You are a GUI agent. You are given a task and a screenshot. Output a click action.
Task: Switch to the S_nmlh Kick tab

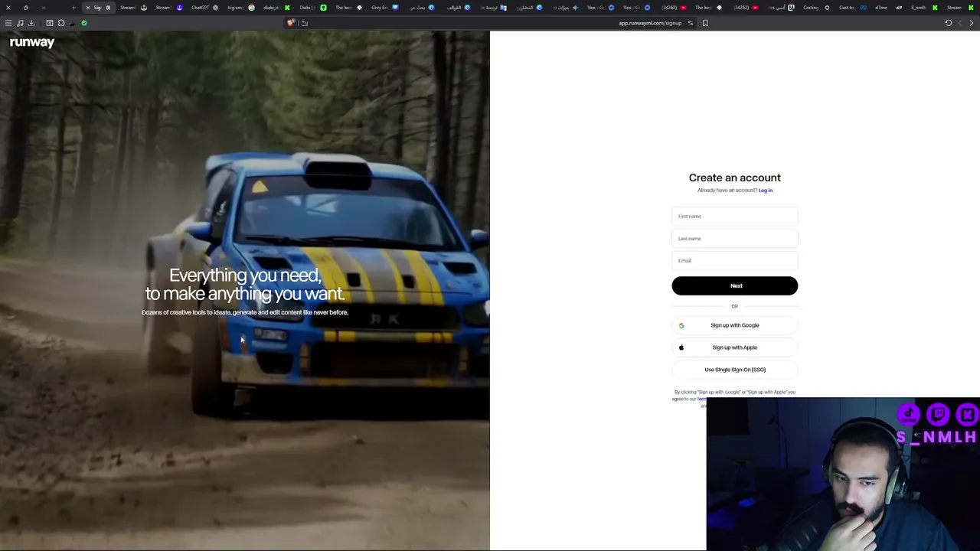[x=924, y=8]
